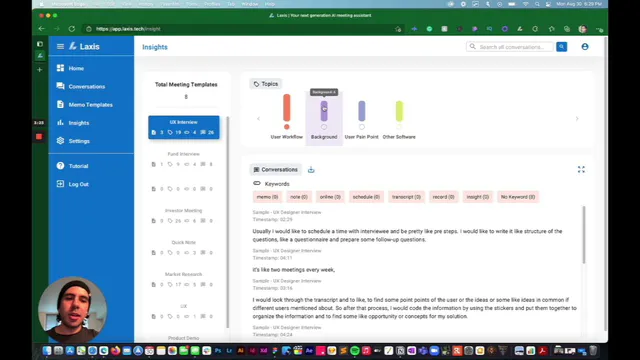Focus the Search all conversations field
This screenshot has height=360, width=640.
click(510, 47)
